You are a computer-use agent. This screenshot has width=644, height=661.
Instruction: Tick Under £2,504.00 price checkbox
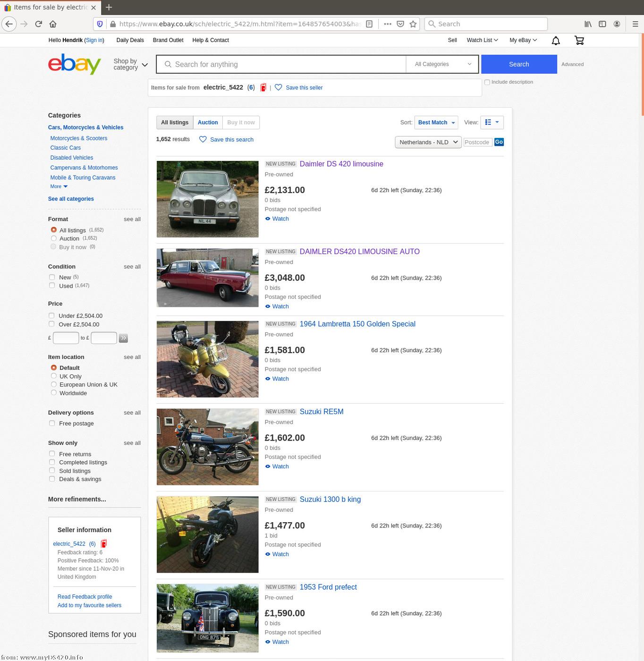tap(51, 315)
